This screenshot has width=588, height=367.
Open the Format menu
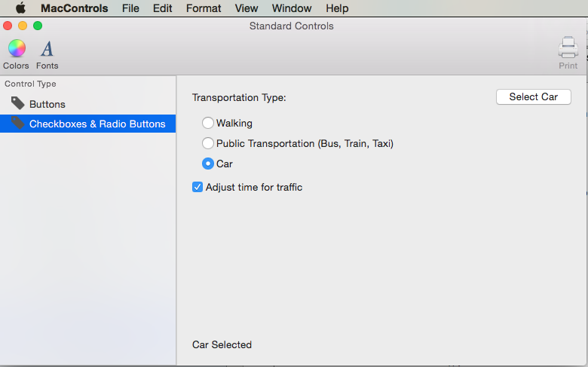tap(204, 8)
